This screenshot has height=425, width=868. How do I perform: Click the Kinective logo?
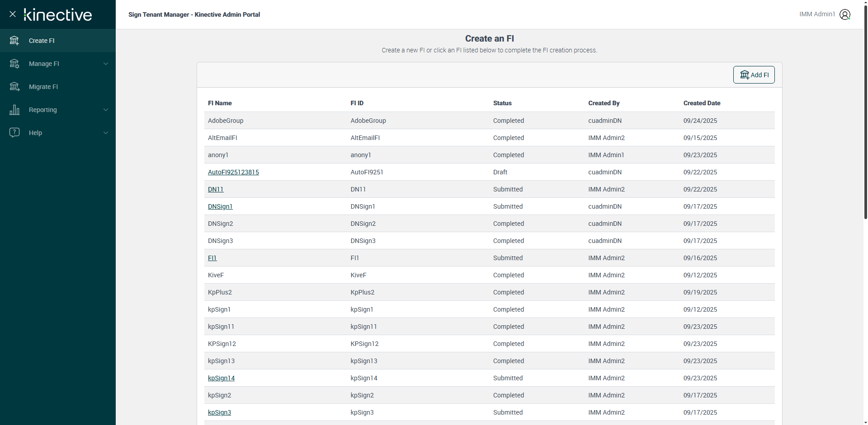[58, 15]
